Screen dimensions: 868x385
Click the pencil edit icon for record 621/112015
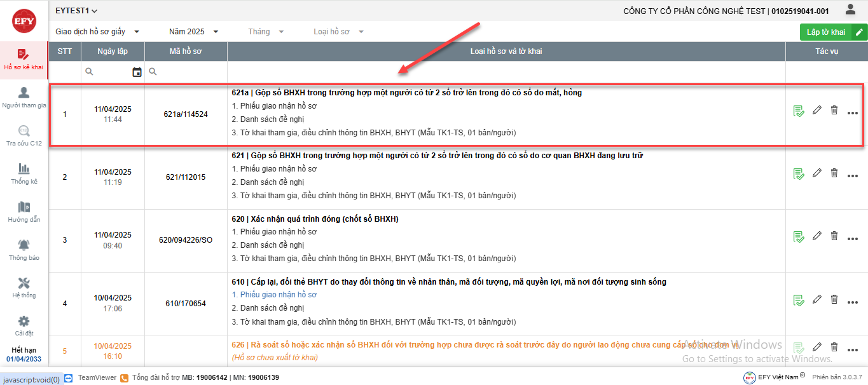[x=817, y=173]
